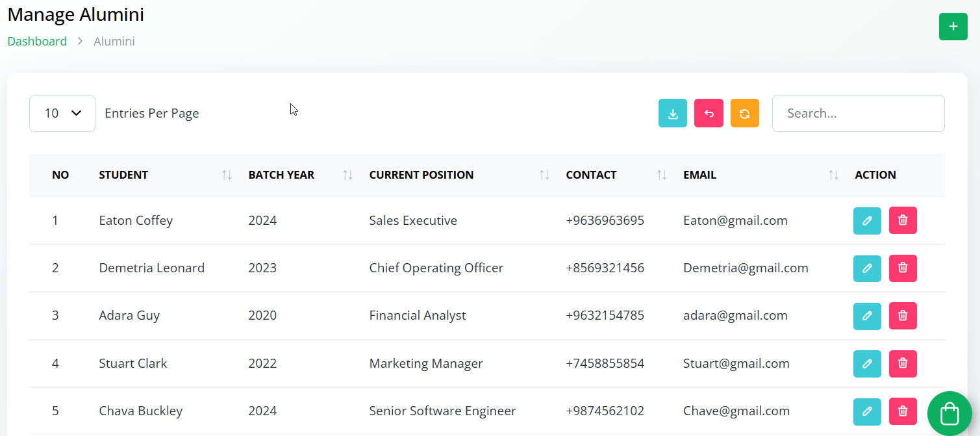Click batch year 2023 for Demetria Leonard

point(262,268)
